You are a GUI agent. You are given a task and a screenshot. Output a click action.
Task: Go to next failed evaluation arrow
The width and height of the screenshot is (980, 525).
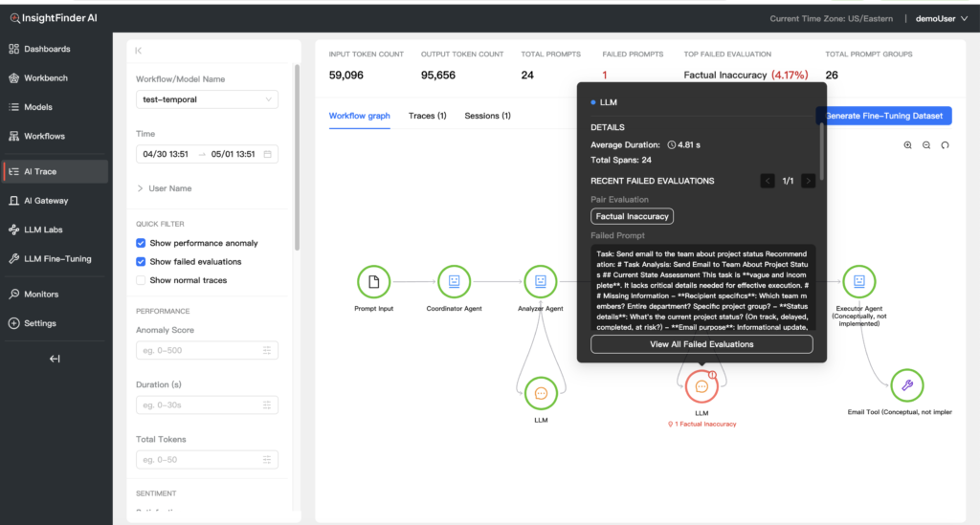[x=808, y=181]
